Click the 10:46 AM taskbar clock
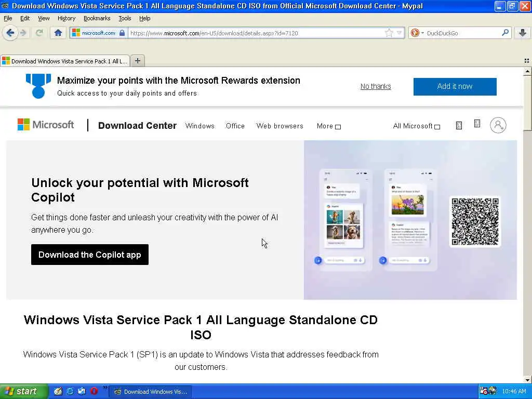This screenshot has width=532, height=399. point(514,392)
